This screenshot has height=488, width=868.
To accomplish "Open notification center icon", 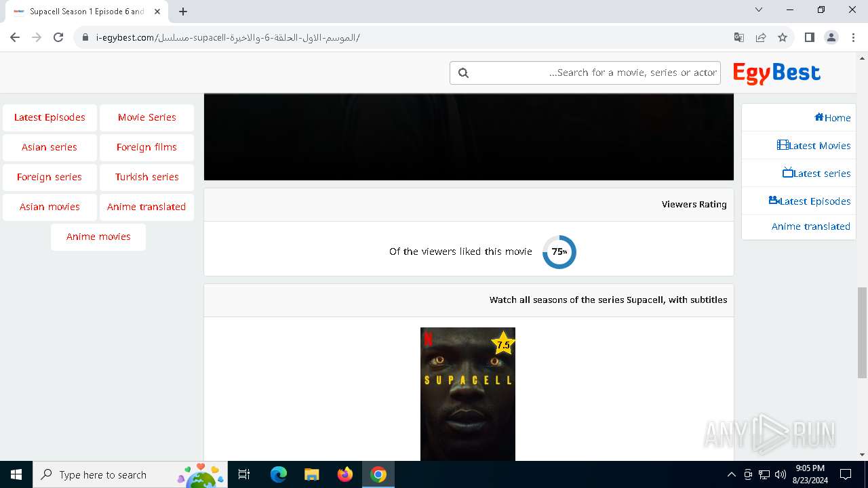I will 846,474.
